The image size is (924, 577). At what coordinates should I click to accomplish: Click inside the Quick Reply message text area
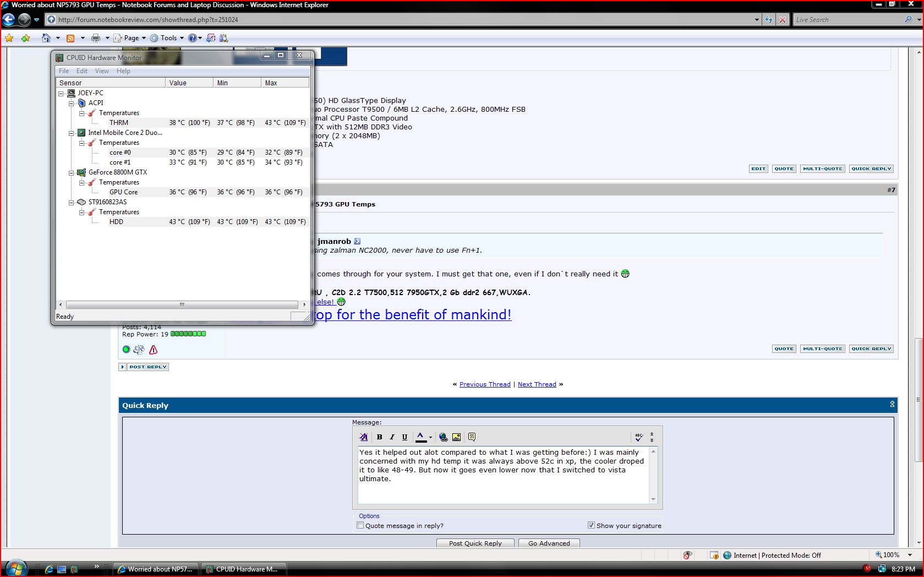pos(503,475)
